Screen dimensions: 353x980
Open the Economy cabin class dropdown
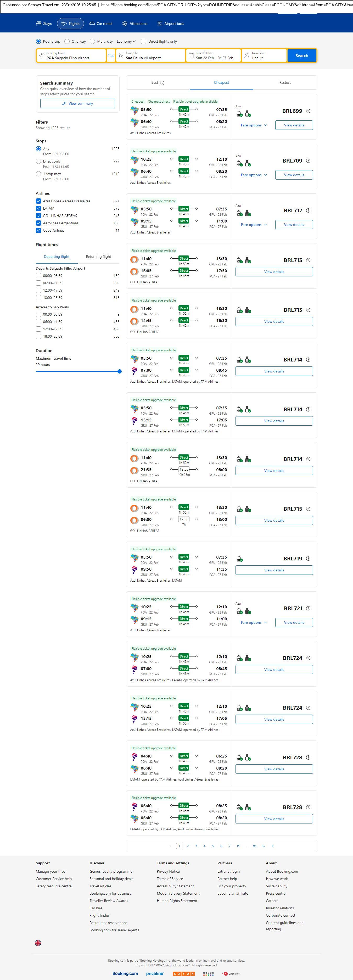(126, 41)
